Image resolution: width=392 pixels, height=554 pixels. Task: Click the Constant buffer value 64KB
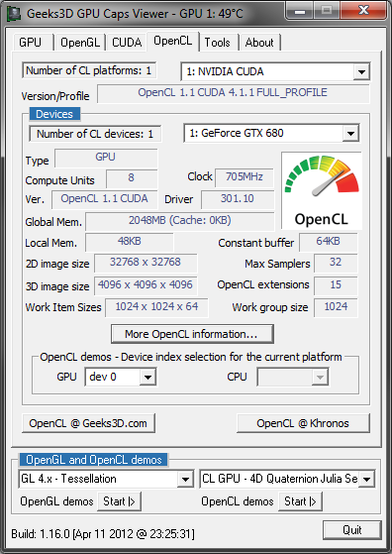(328, 242)
